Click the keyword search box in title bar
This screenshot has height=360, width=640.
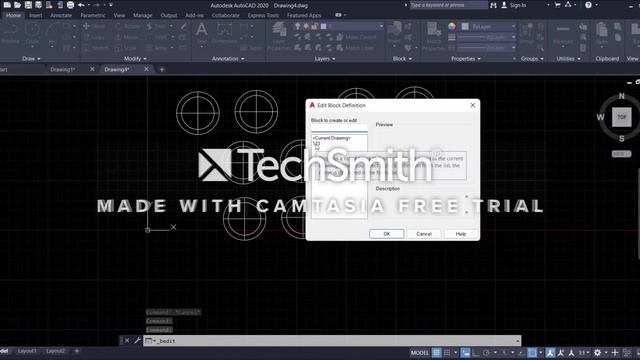coord(449,5)
